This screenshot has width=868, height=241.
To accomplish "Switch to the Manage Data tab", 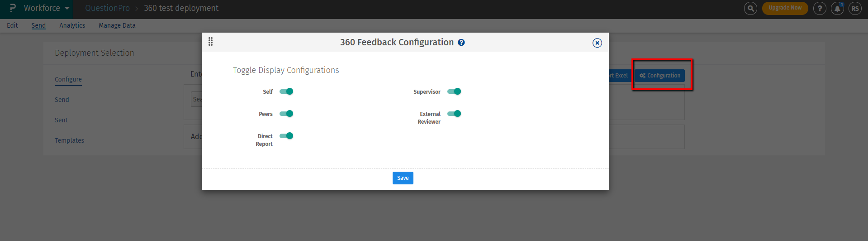I will tap(117, 25).
